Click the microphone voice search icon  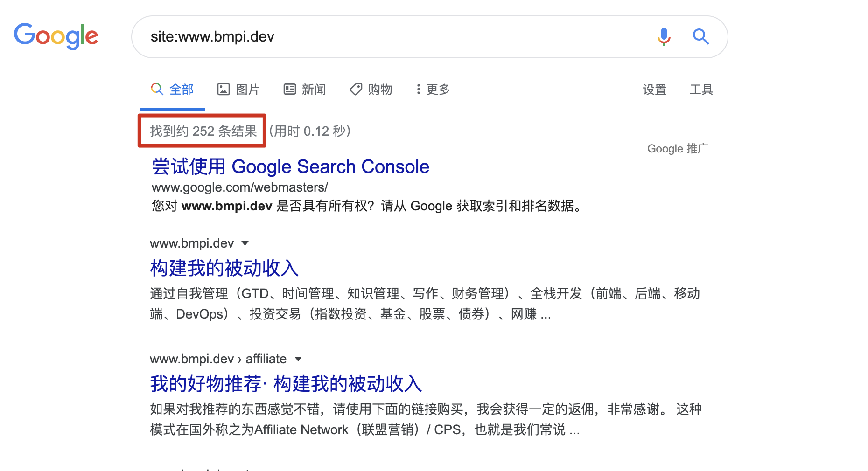[664, 36]
